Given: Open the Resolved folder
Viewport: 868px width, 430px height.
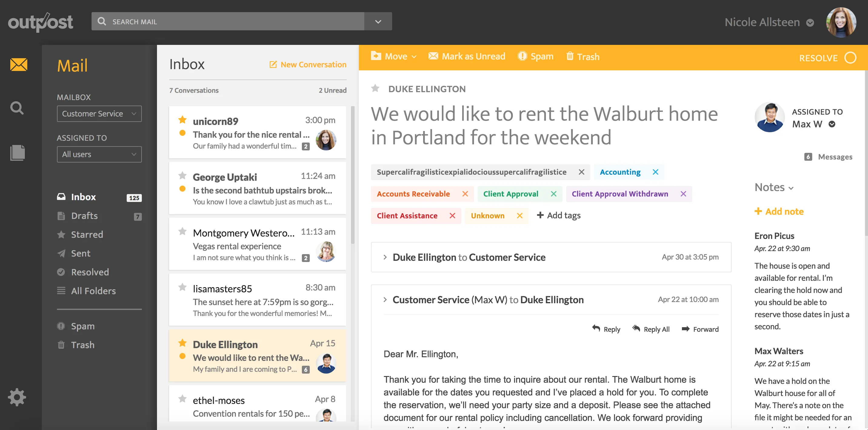Looking at the screenshot, I should 90,272.
